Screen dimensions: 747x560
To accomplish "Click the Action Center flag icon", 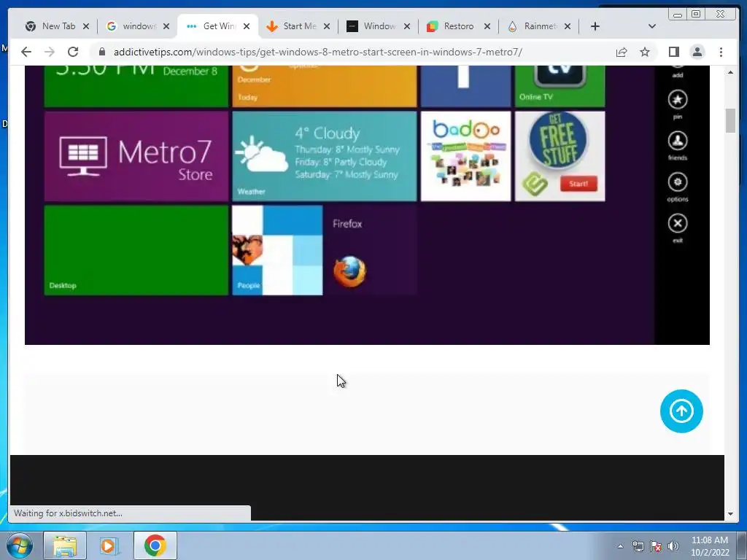I will click(x=656, y=546).
